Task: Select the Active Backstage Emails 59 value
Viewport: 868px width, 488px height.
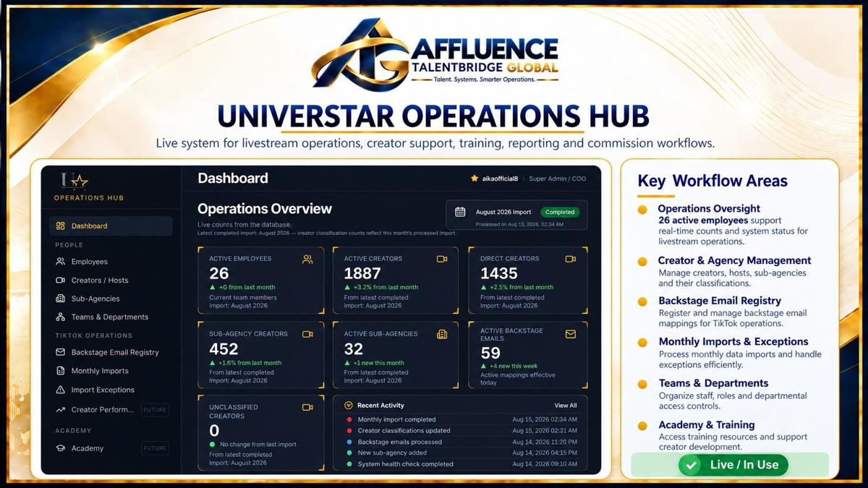Action: 490,353
